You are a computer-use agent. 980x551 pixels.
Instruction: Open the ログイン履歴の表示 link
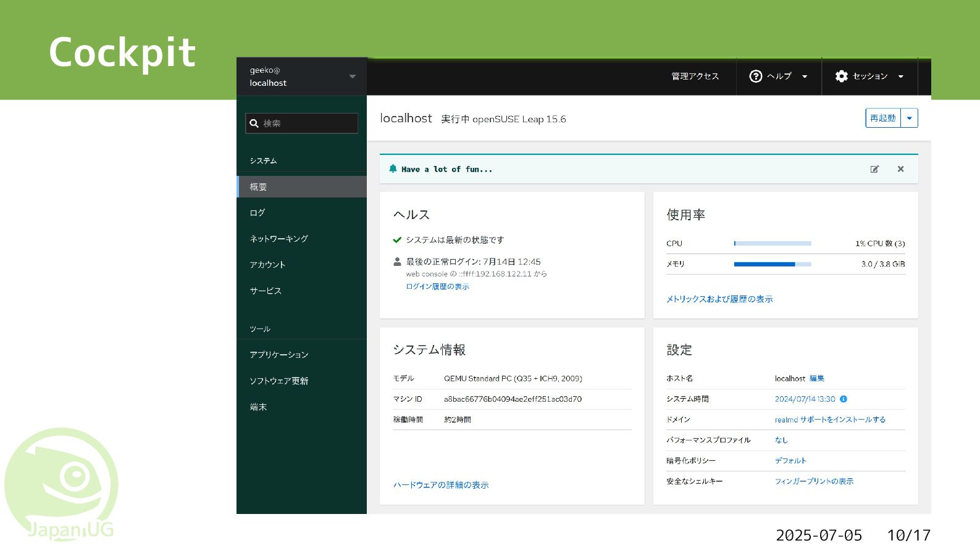pyautogui.click(x=437, y=286)
